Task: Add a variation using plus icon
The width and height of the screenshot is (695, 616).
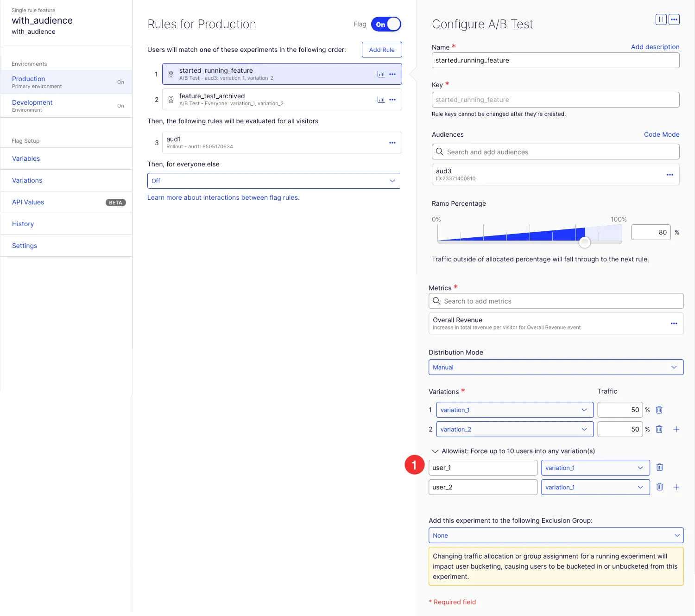Action: click(676, 429)
